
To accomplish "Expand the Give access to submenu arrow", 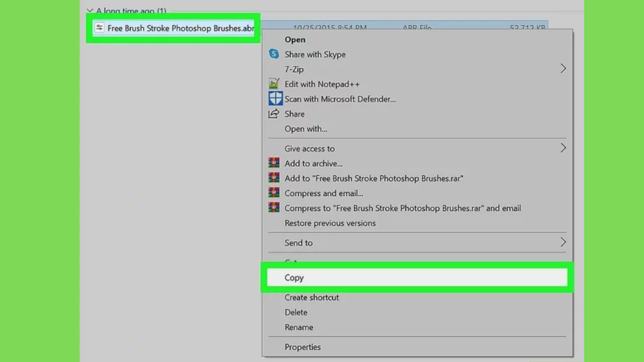I will click(x=563, y=148).
